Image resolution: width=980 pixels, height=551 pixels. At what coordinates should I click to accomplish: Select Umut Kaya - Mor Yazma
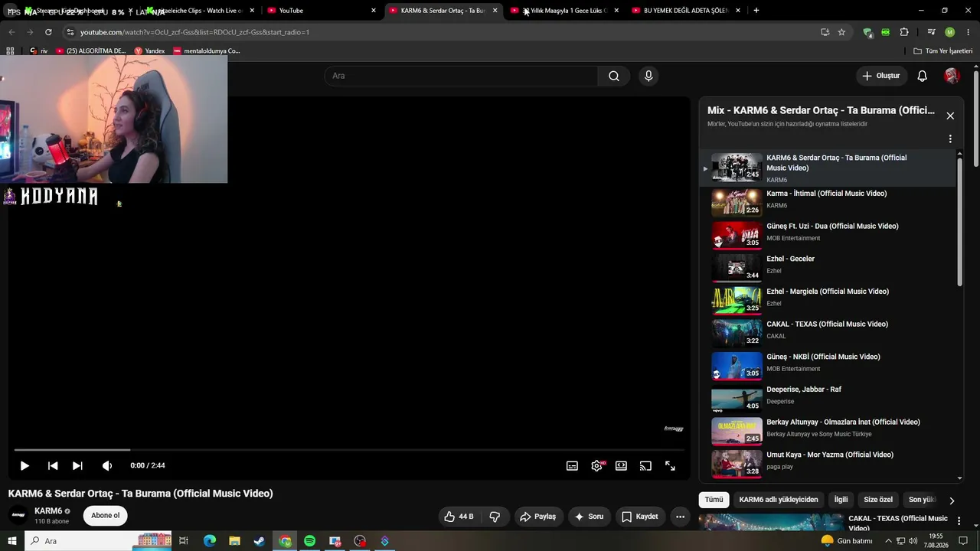[828, 464]
